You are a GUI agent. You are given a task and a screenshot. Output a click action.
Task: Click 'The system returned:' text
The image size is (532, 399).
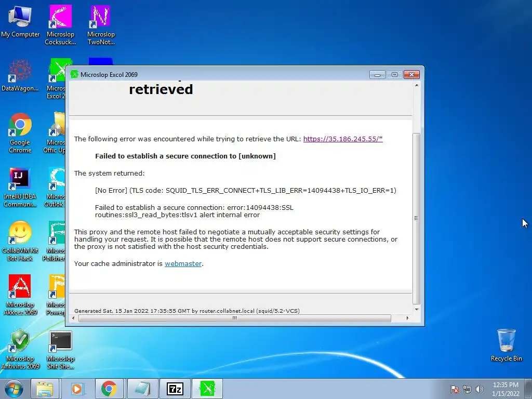(x=109, y=174)
